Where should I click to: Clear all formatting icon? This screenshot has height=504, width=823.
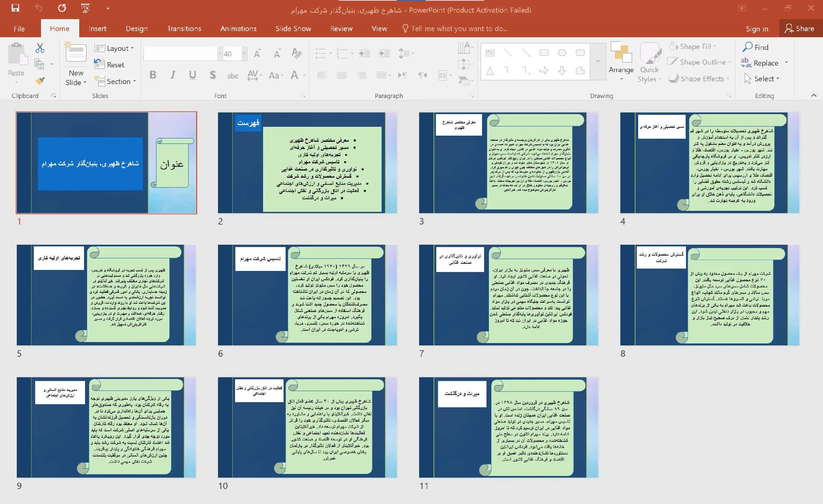[296, 53]
